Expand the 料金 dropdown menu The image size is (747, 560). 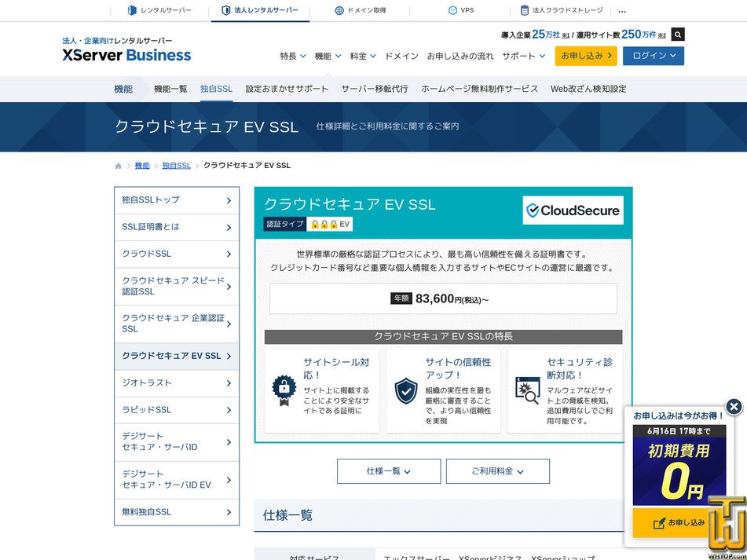(363, 57)
